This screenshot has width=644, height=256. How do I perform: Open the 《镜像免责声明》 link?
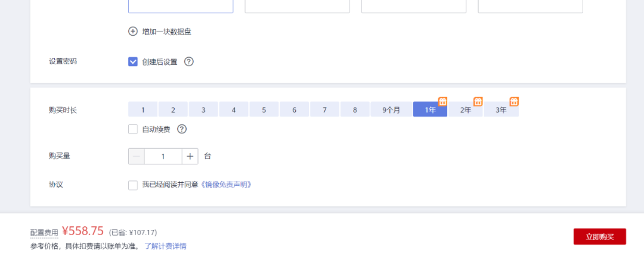coord(225,185)
